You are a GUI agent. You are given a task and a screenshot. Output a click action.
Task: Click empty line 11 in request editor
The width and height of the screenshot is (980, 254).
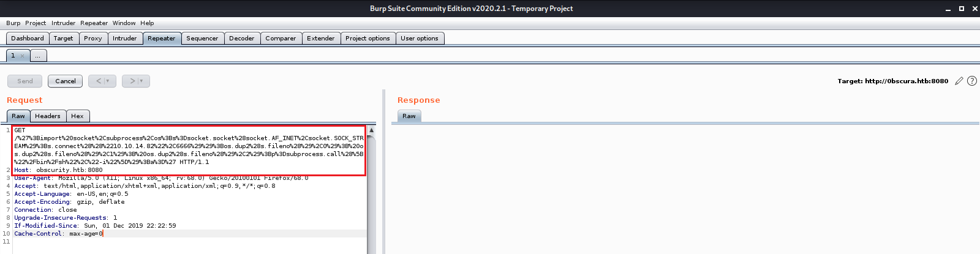click(x=189, y=242)
